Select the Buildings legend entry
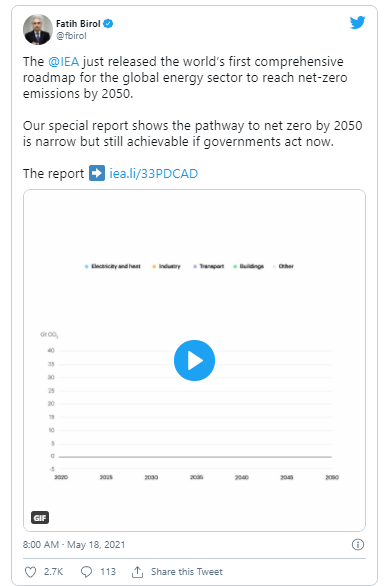389x586 pixels. 248,266
